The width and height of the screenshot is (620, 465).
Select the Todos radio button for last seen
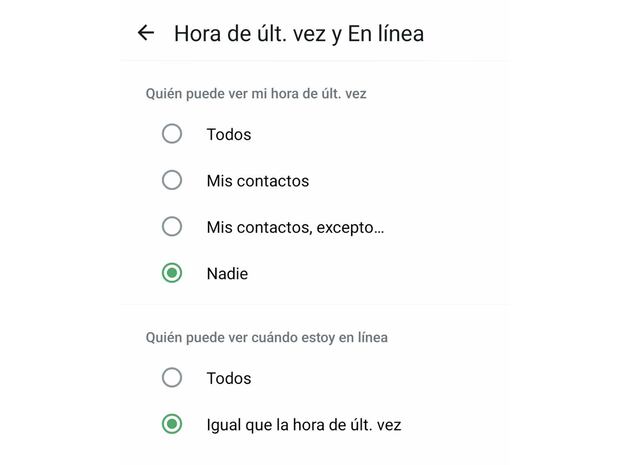pyautogui.click(x=172, y=134)
